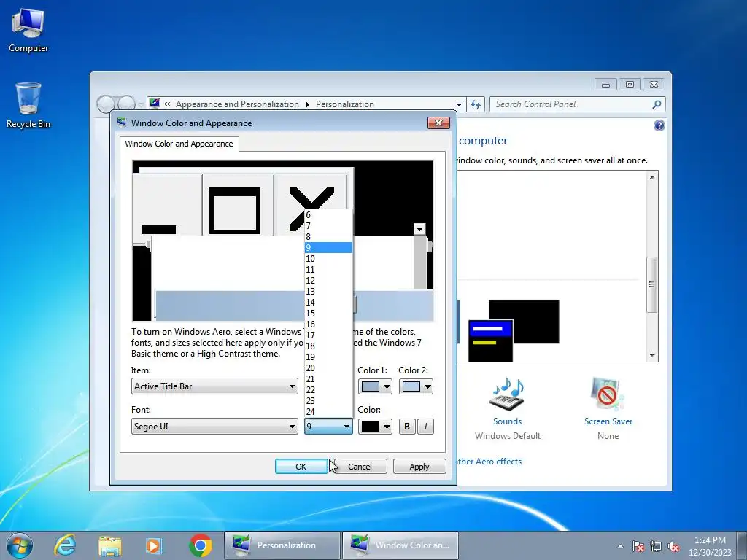Click the refresh button in address bar
Screen dimensions: 747x560
point(476,104)
